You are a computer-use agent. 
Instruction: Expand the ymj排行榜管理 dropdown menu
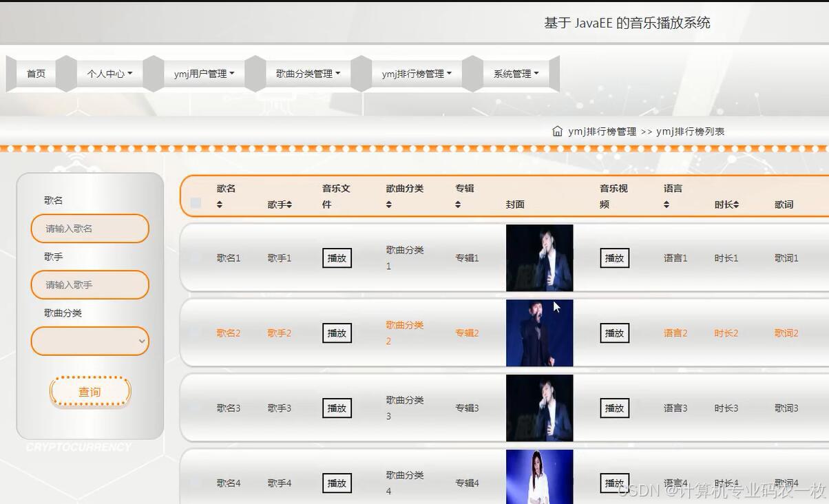click(x=417, y=74)
